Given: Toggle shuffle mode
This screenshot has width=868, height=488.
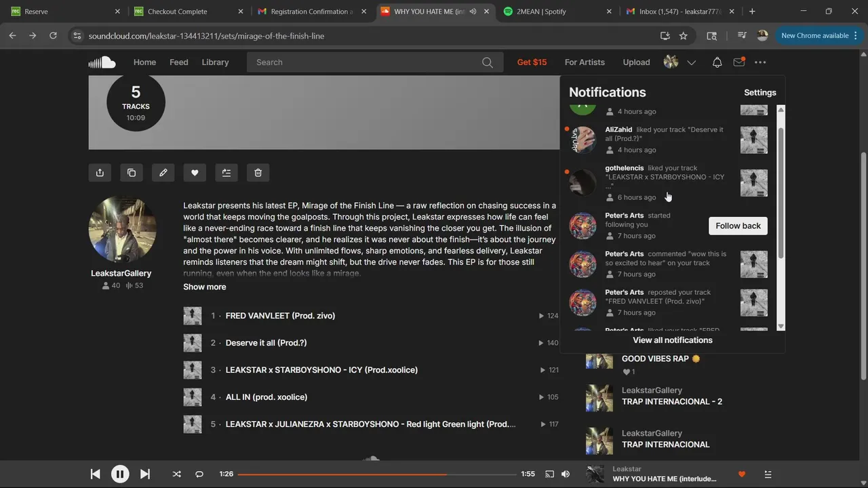Looking at the screenshot, I should (176, 474).
